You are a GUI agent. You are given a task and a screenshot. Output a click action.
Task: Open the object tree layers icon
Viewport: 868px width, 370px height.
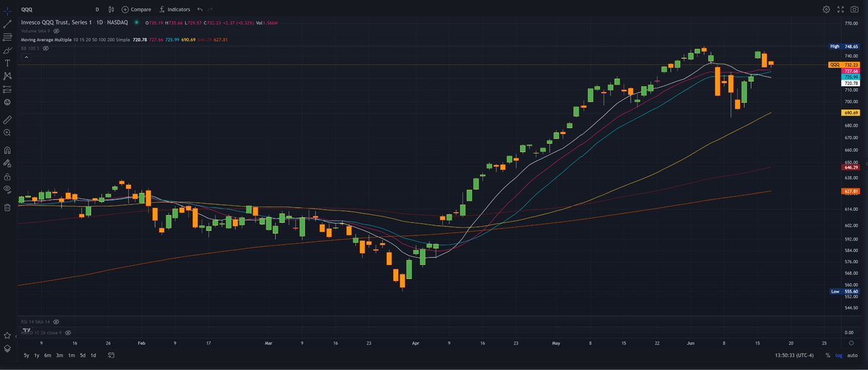tap(7, 349)
